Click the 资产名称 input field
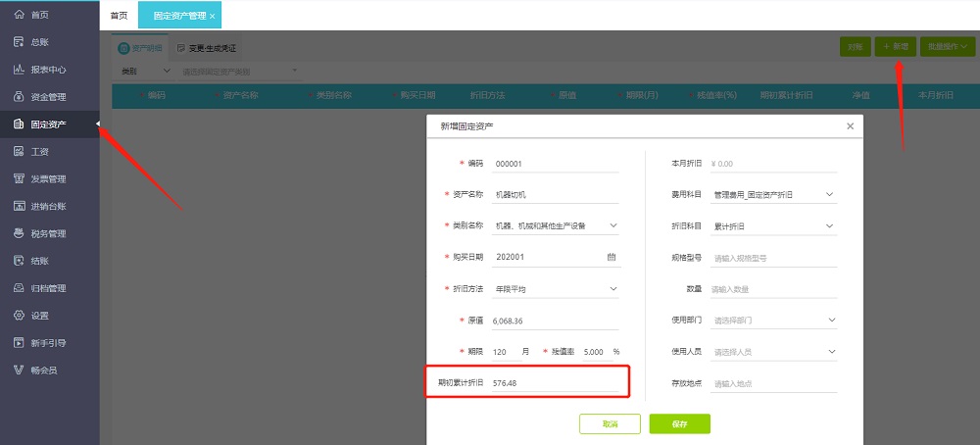980x445 pixels. pyautogui.click(x=555, y=194)
